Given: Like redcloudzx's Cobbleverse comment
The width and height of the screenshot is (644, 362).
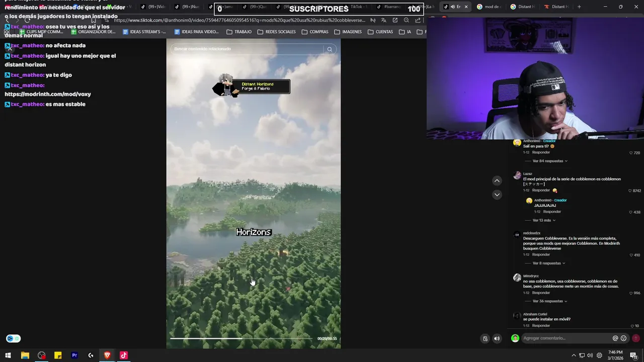Looking at the screenshot, I should click(x=631, y=255).
